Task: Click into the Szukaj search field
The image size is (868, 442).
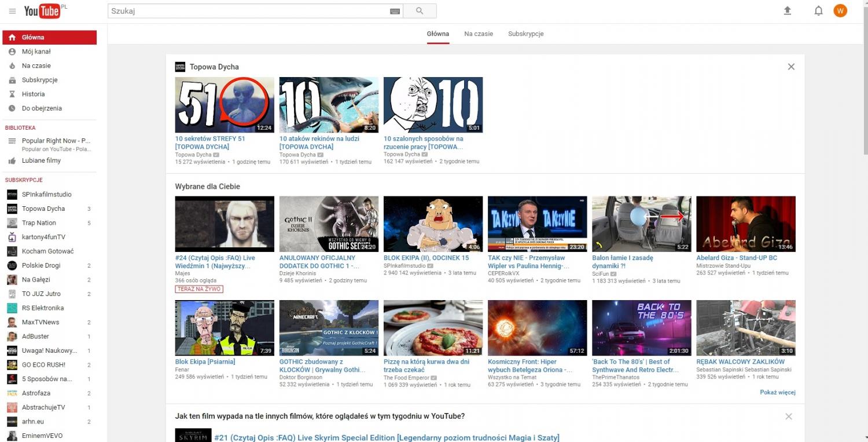Action: pos(249,11)
